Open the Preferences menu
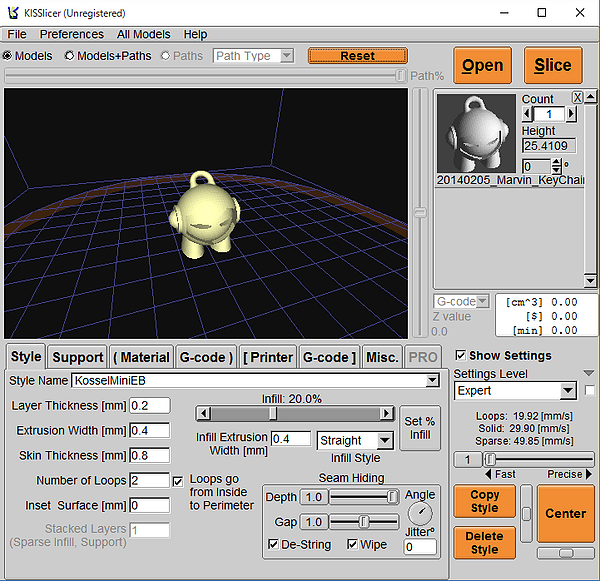 tap(72, 34)
